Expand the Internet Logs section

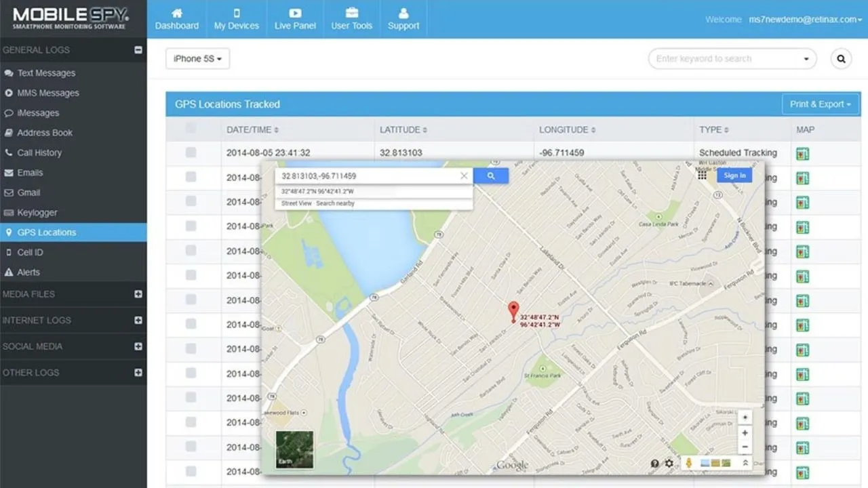(138, 320)
